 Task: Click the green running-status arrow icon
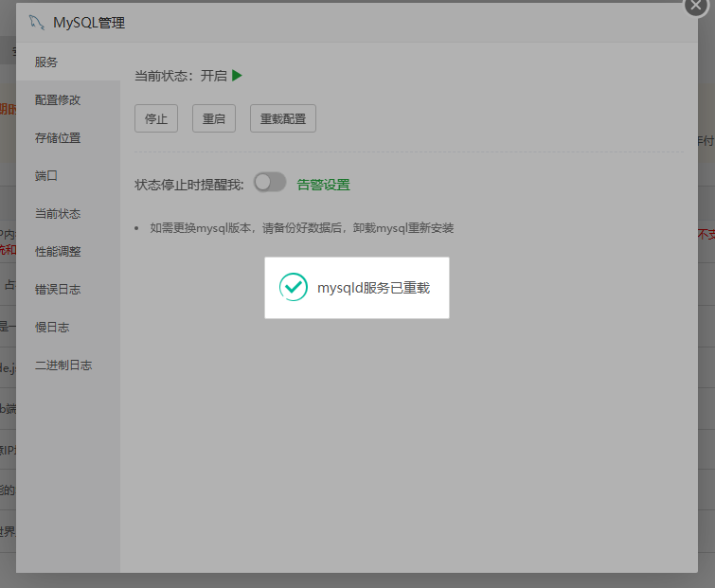click(237, 76)
